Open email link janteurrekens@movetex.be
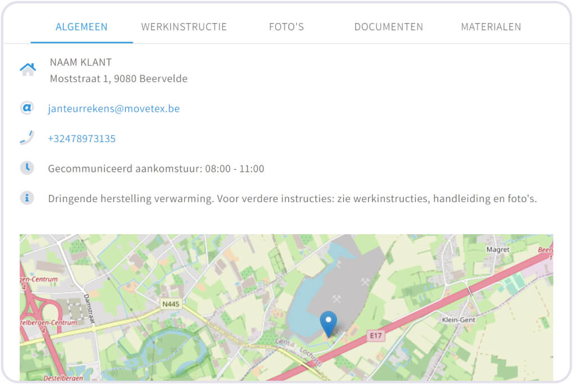 [113, 108]
